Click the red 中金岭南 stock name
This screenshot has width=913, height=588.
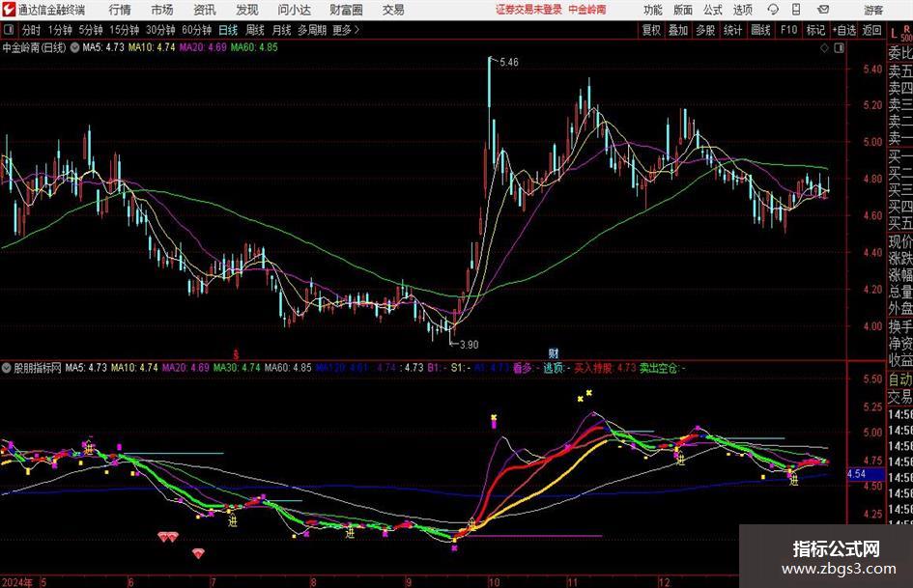pos(587,10)
